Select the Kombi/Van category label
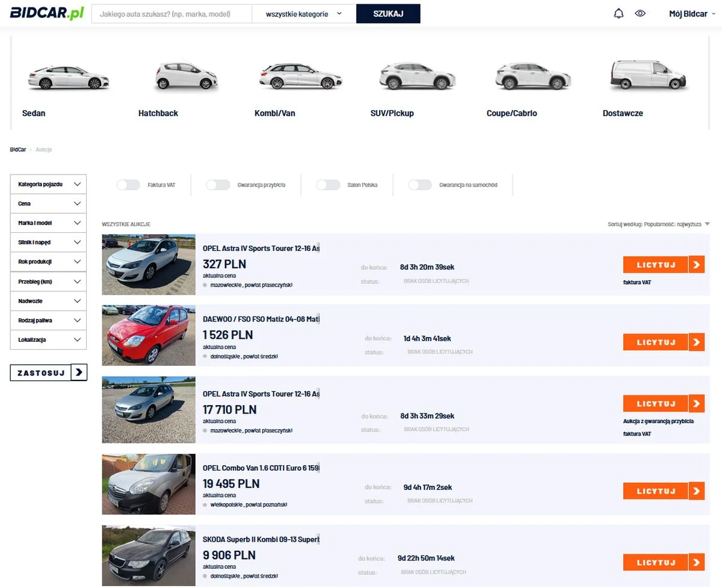This screenshot has height=588, width=722. tap(275, 113)
